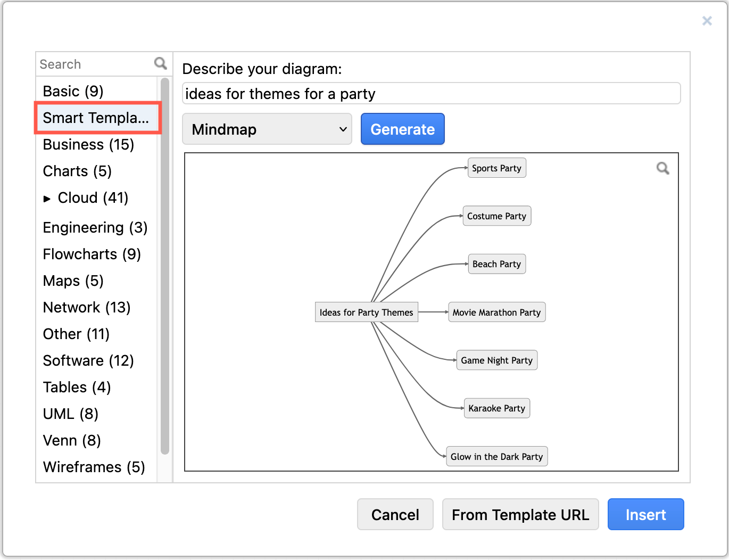729x560 pixels.
Task: Click the Cancel button
Action: coord(395,514)
